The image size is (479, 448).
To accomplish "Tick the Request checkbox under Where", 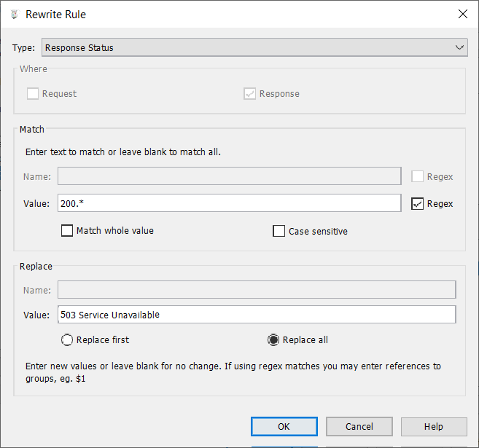I will [33, 93].
